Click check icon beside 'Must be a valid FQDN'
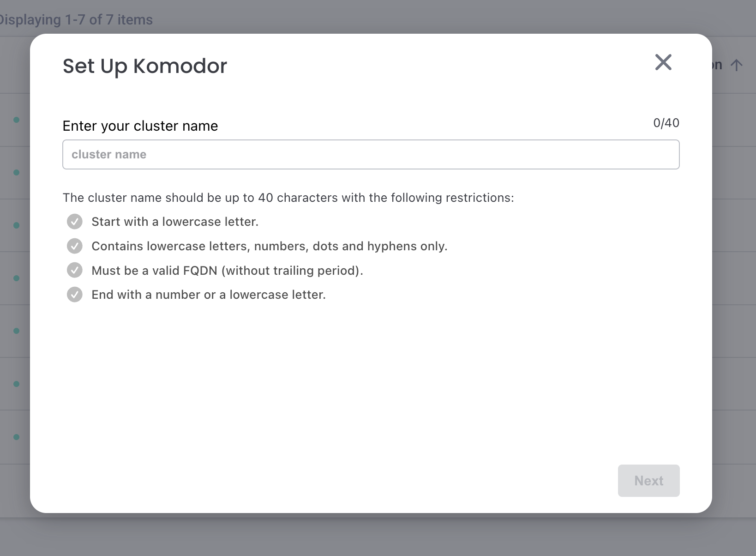This screenshot has height=556, width=756. [x=75, y=270]
